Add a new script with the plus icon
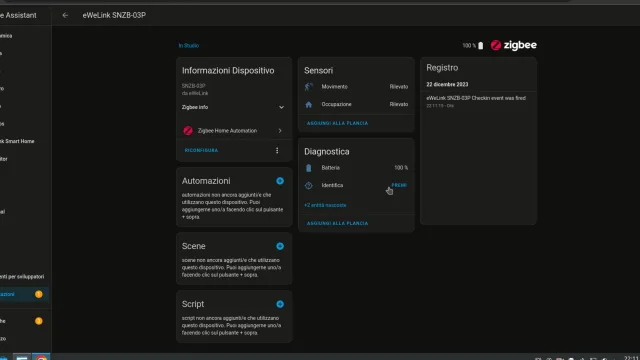The height and width of the screenshot is (360, 640). click(280, 304)
